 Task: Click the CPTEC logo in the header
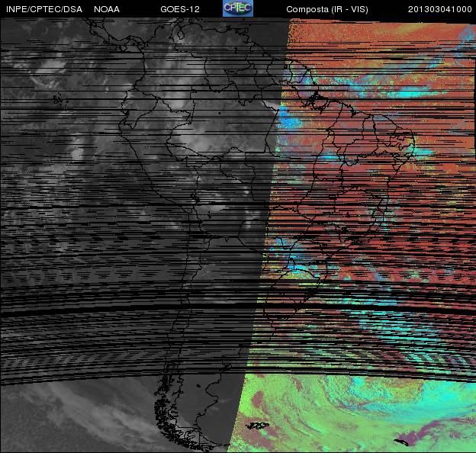(238, 8)
